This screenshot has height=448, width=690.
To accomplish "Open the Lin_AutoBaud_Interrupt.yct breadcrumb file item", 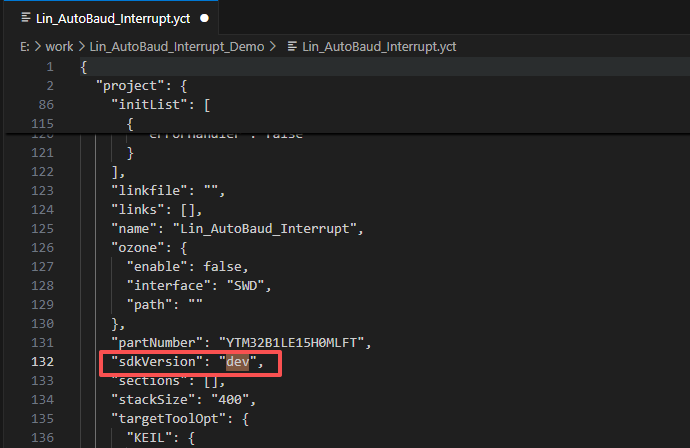I will (379, 47).
